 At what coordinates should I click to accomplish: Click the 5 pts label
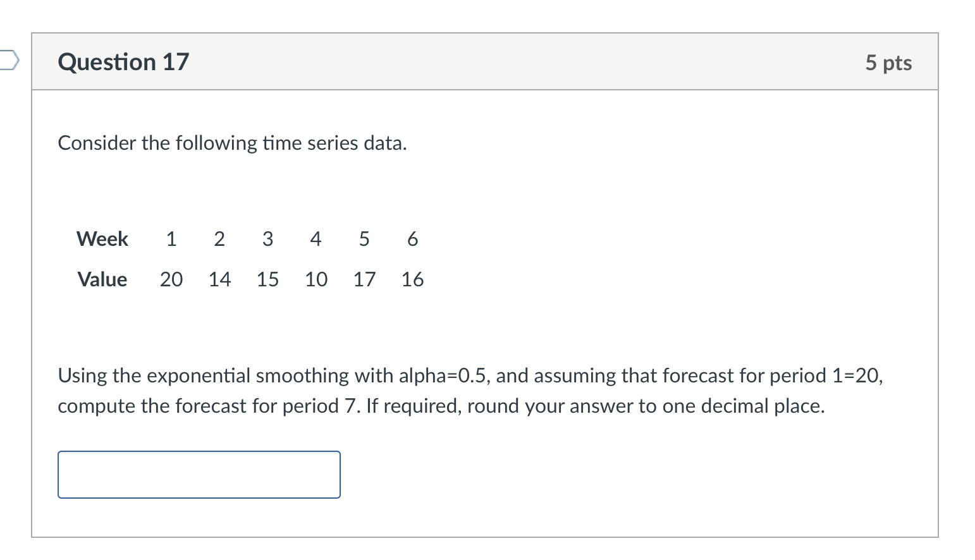coord(888,62)
